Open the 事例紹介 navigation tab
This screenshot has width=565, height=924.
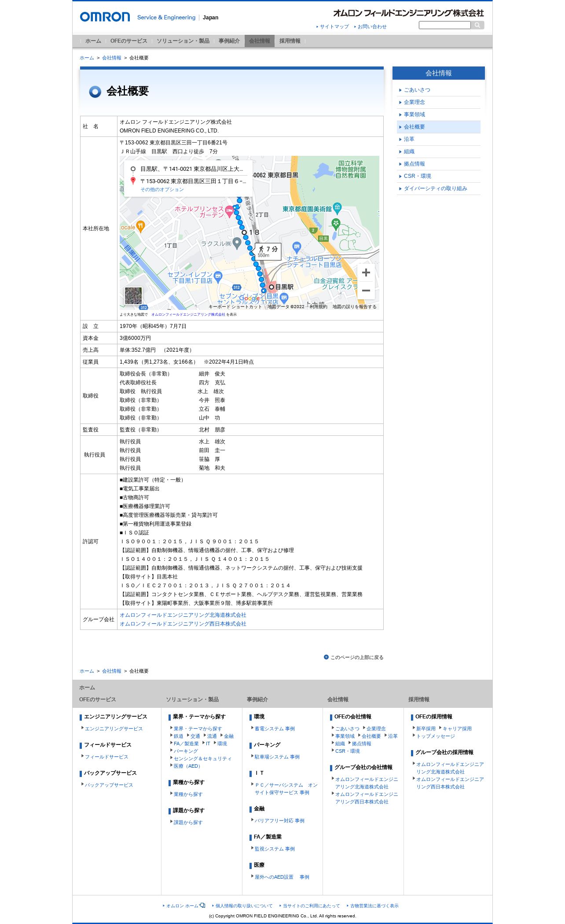pyautogui.click(x=229, y=41)
